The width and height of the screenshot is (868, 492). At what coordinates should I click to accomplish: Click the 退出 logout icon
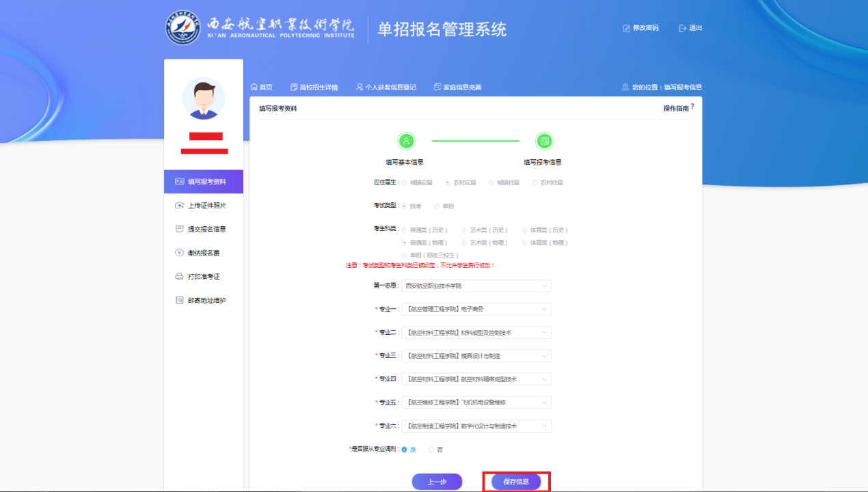click(682, 28)
